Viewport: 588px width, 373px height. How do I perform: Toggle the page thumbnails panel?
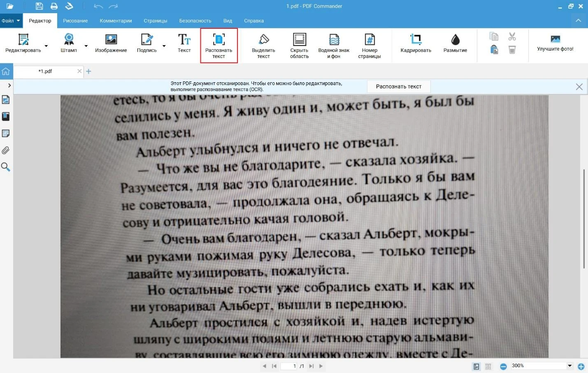pos(6,100)
